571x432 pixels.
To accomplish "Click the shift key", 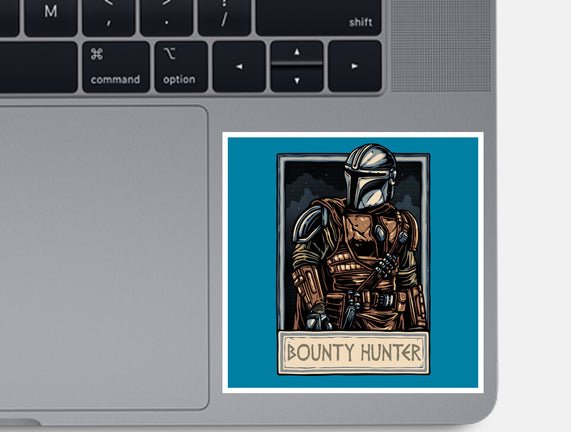I will click(318, 17).
